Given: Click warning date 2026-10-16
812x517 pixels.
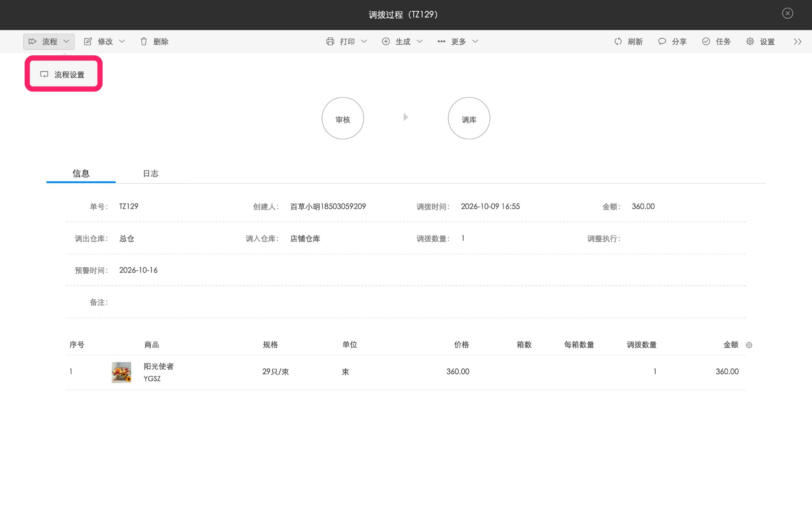Looking at the screenshot, I should pos(138,270).
